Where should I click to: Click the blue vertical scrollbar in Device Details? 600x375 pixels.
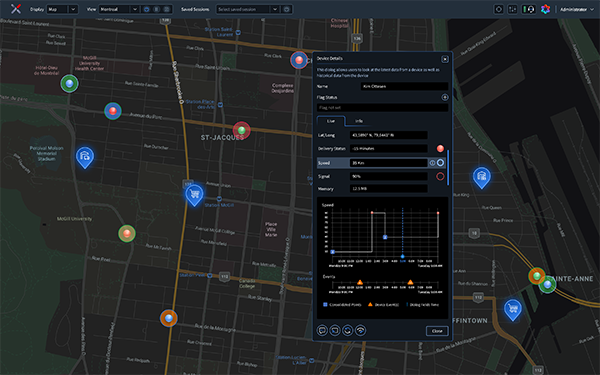(x=448, y=168)
